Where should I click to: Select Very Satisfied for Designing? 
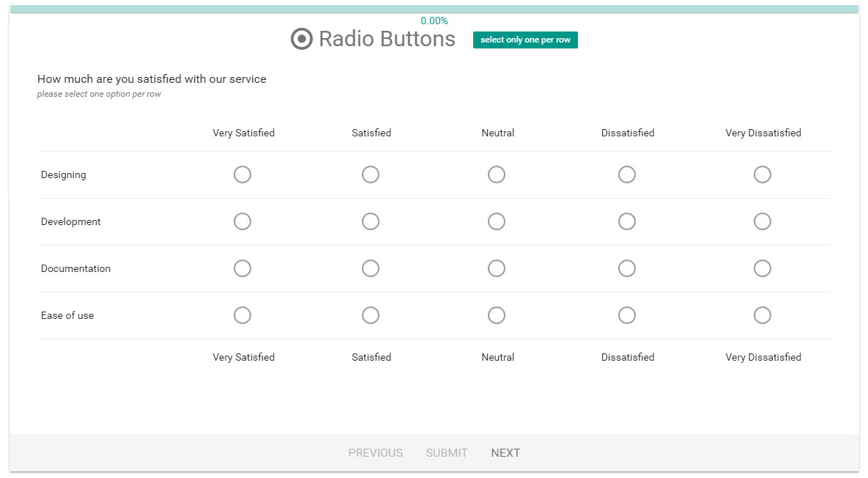coord(242,174)
